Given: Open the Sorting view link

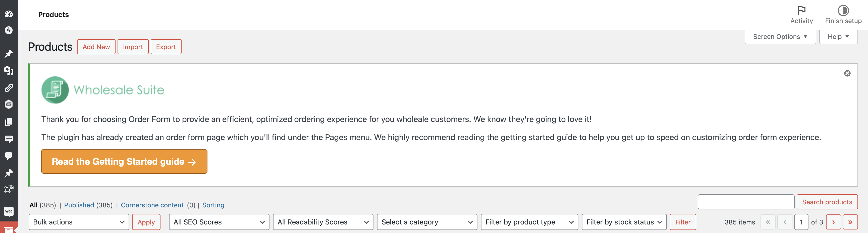Looking at the screenshot, I should tap(213, 205).
